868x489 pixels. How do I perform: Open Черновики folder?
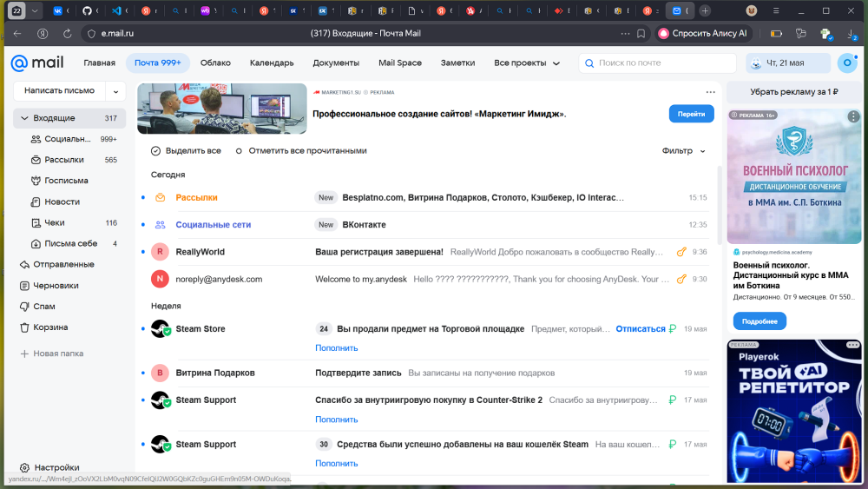coord(56,285)
